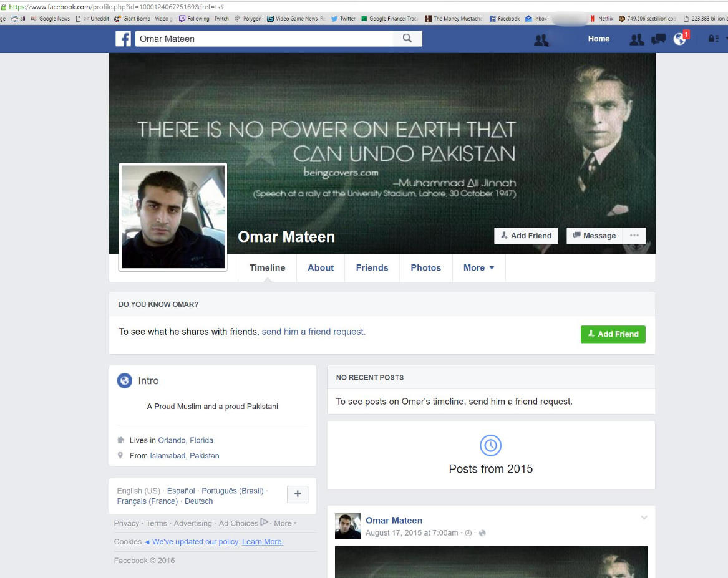The image size is (728, 578).
Task: Open the Google News bookmark
Action: (50, 19)
